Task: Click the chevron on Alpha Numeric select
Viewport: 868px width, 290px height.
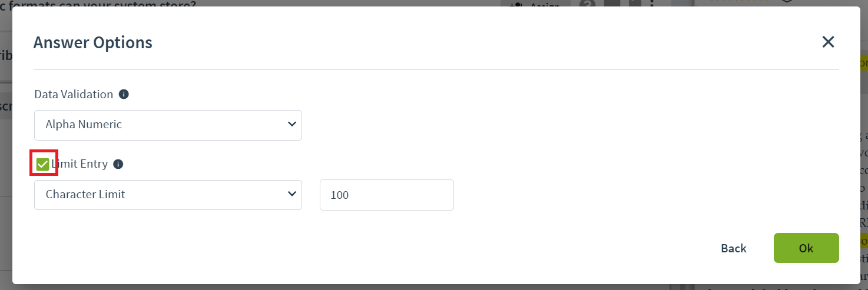Action: tap(291, 124)
